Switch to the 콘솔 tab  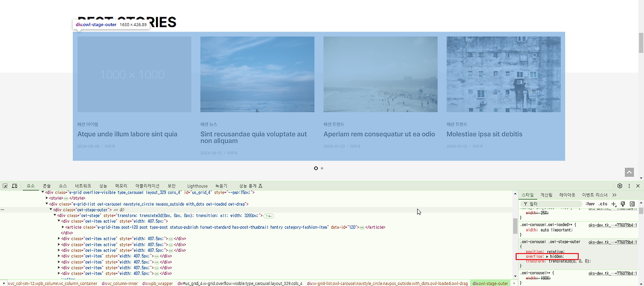click(x=47, y=186)
